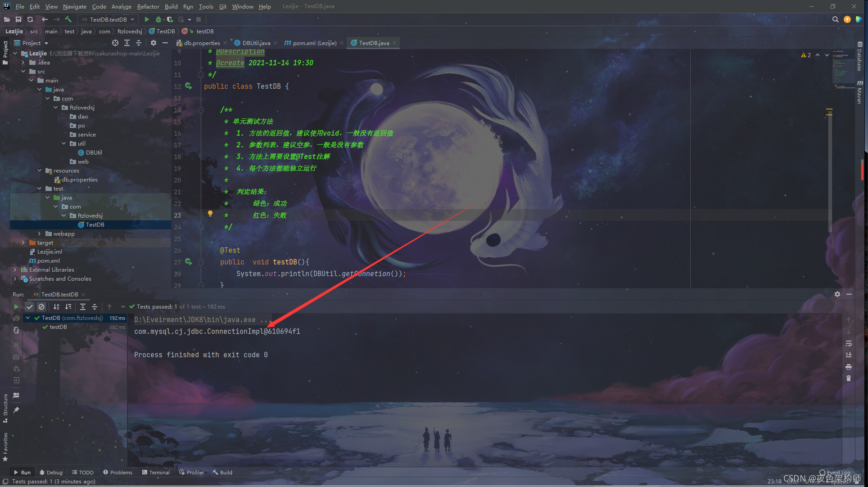Open the TestDB.java editor tab

point(374,43)
